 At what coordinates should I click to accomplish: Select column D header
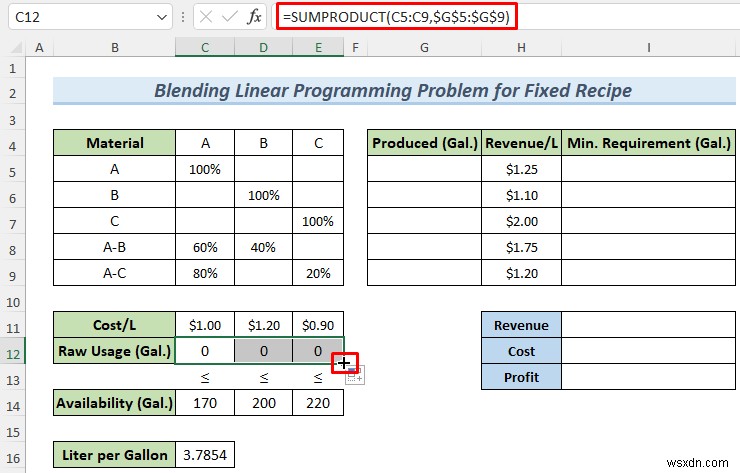click(x=263, y=48)
